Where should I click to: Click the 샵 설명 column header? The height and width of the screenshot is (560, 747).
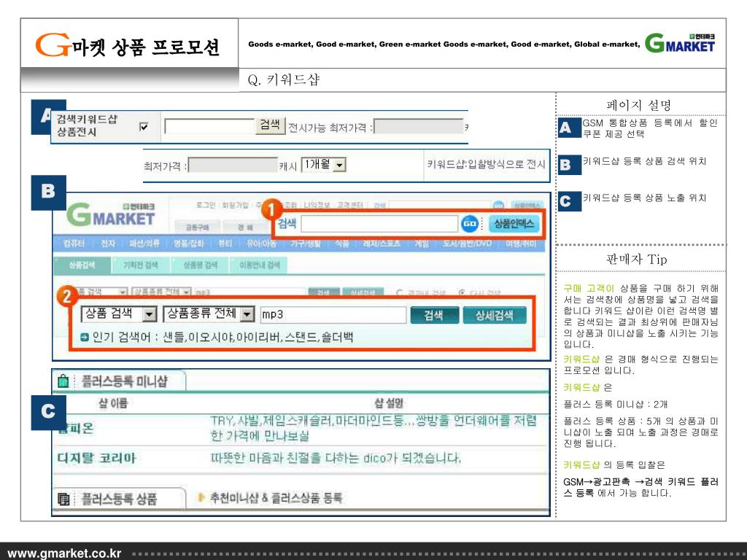coord(389,403)
